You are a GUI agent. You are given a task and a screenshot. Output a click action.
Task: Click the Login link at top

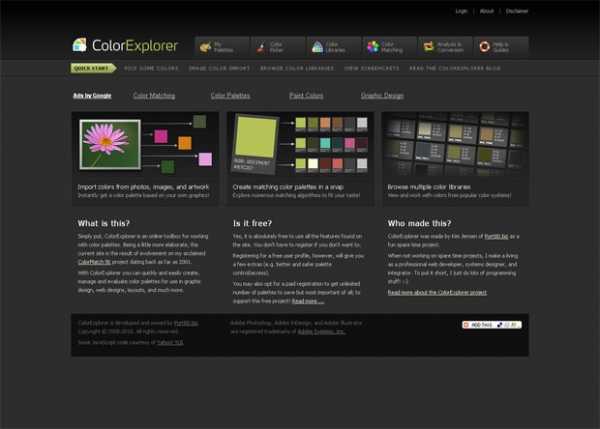point(461,11)
